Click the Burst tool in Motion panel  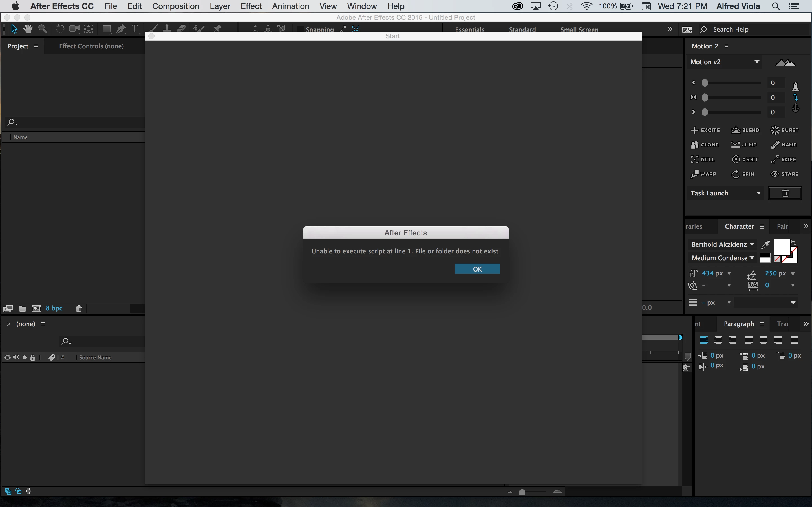[784, 130]
